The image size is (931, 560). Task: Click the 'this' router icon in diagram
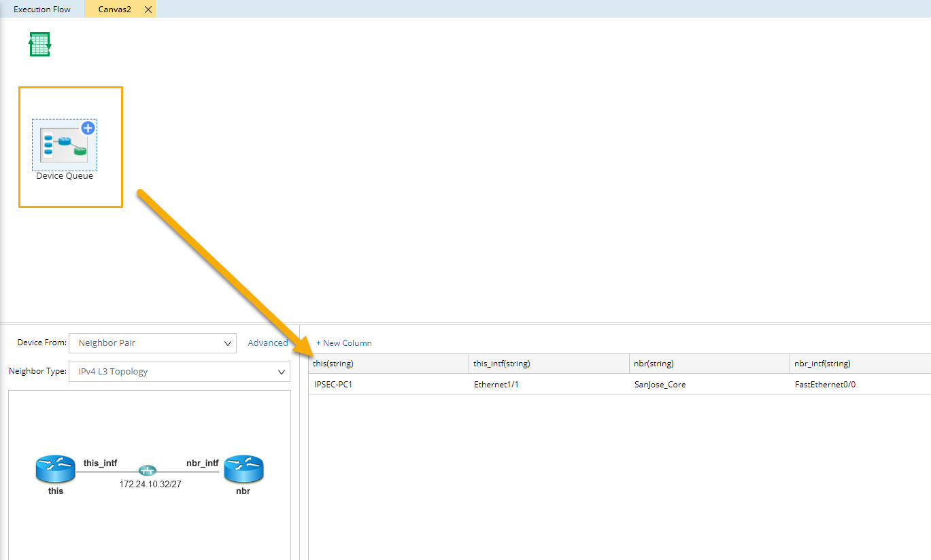(x=55, y=470)
